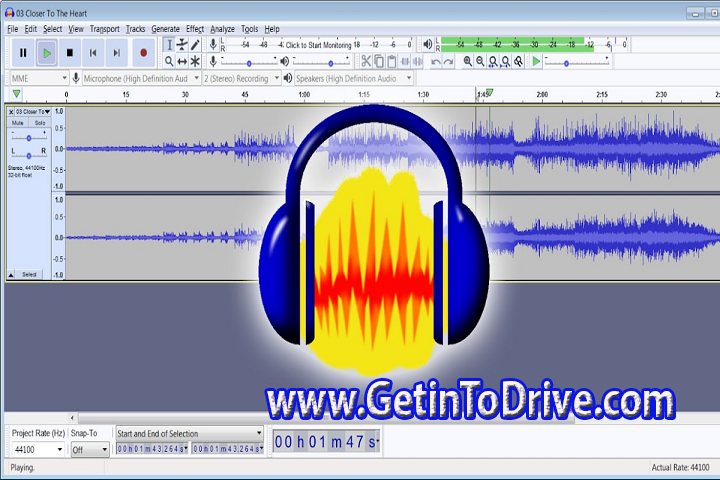The width and height of the screenshot is (720, 480).
Task: Open the 03 Closer To track dropdown menu
Action: click(x=33, y=112)
